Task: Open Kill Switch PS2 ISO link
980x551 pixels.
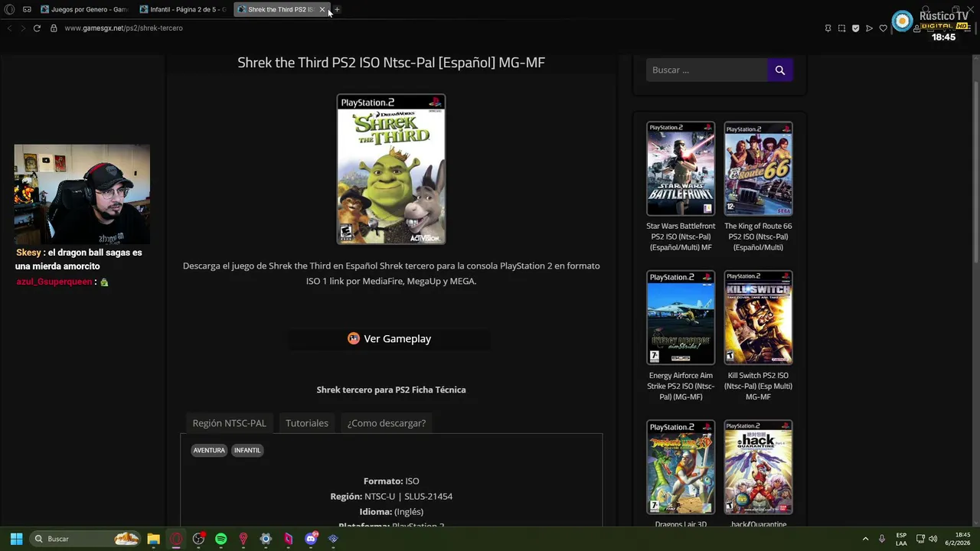Action: point(758,386)
